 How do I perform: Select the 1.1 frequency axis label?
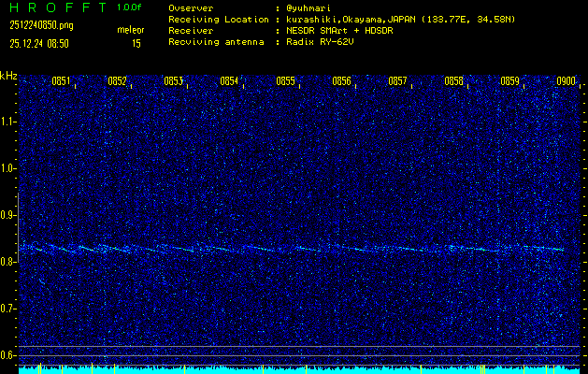[x=8, y=122]
